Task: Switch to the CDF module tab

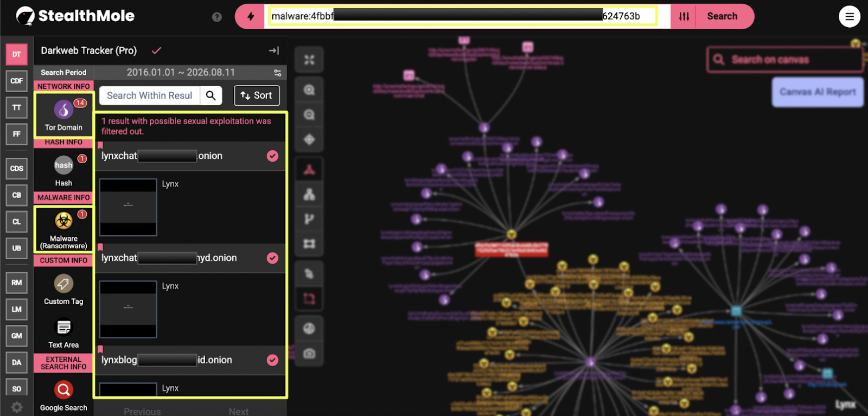Action: point(17,81)
